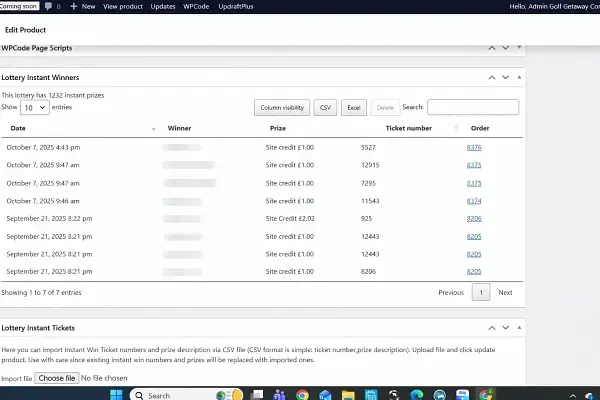Click the Column visibility button

point(282,107)
